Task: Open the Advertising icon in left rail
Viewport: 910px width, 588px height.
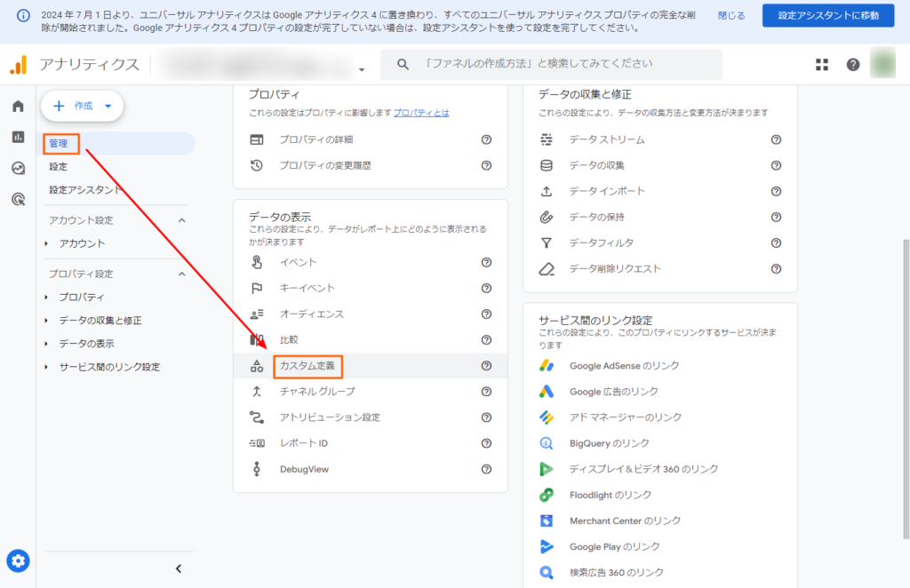Action: (x=18, y=200)
